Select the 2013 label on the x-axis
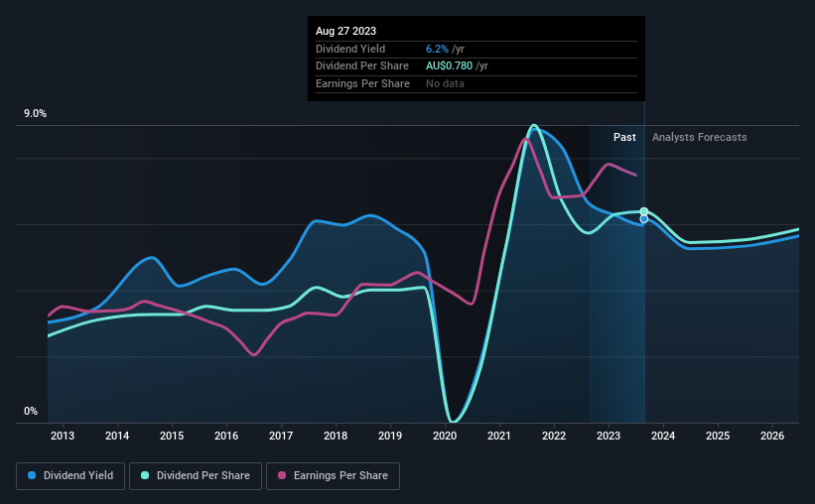815x504 pixels. point(63,436)
